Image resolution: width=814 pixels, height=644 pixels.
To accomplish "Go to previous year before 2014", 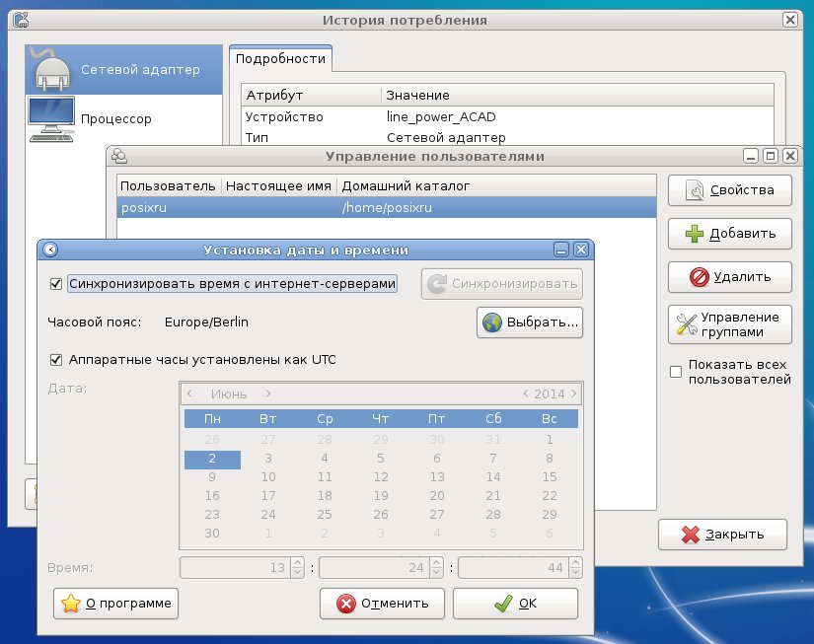I will coord(526,394).
